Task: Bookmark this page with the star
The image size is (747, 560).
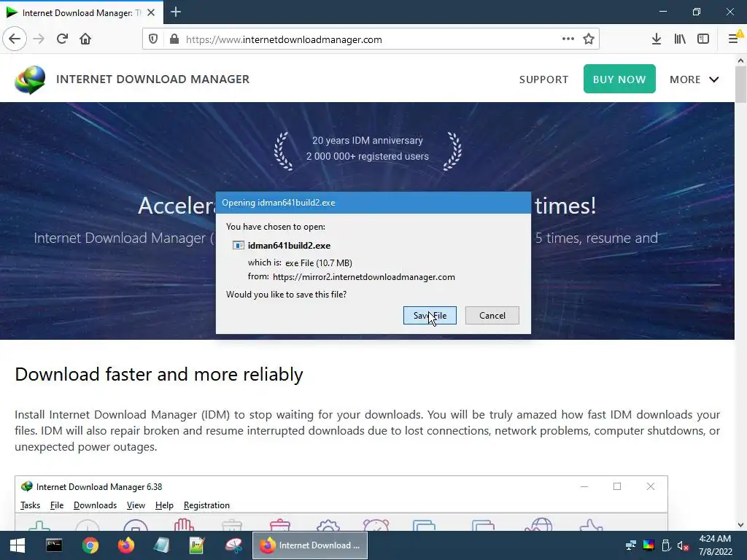Action: 589,39
